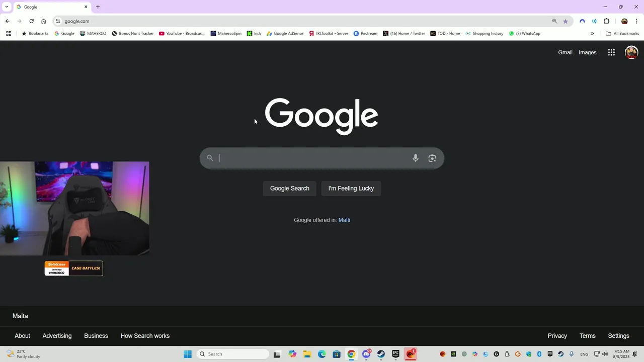Open Gmail link
Screen dimensions: 644x362
point(565,52)
